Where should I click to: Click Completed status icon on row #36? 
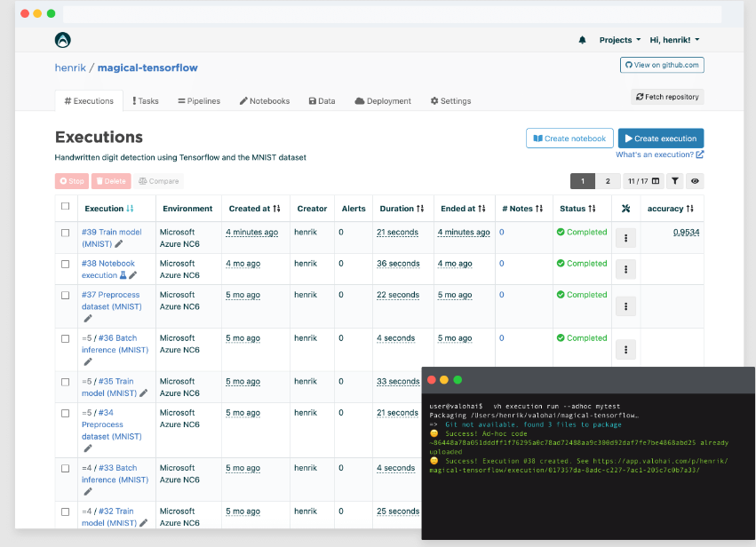(561, 337)
